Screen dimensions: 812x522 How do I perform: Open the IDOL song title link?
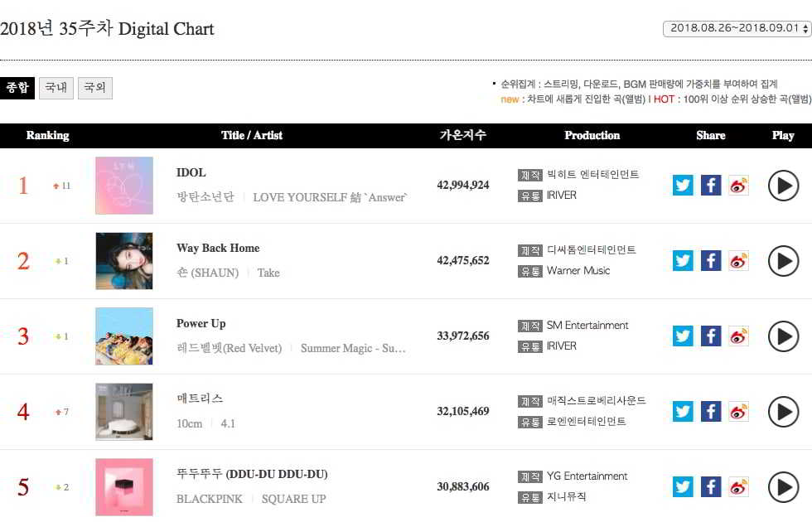coord(191,173)
